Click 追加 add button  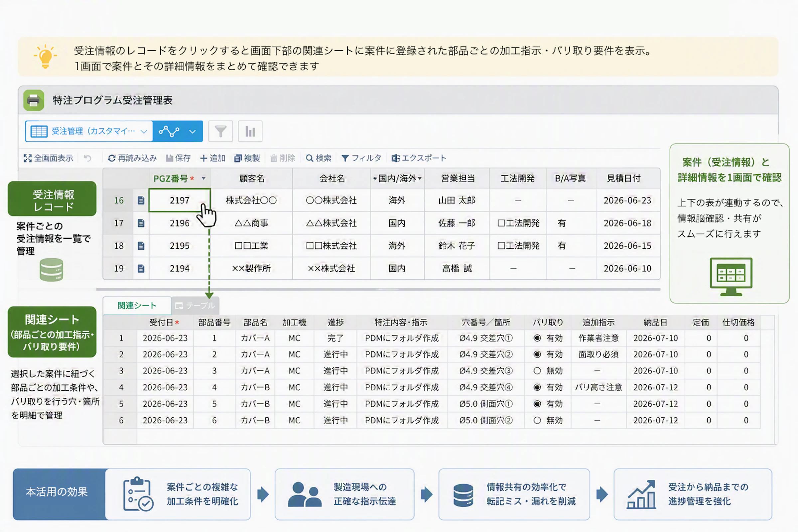click(x=213, y=158)
